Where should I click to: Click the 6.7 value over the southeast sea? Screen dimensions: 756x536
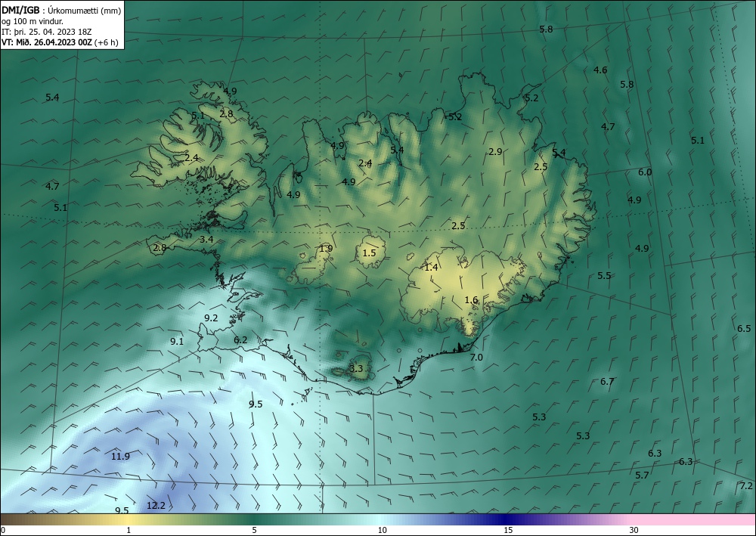point(607,382)
